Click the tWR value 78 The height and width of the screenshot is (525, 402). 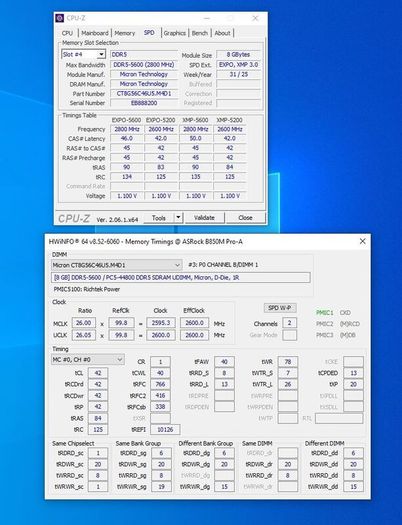tap(288, 362)
